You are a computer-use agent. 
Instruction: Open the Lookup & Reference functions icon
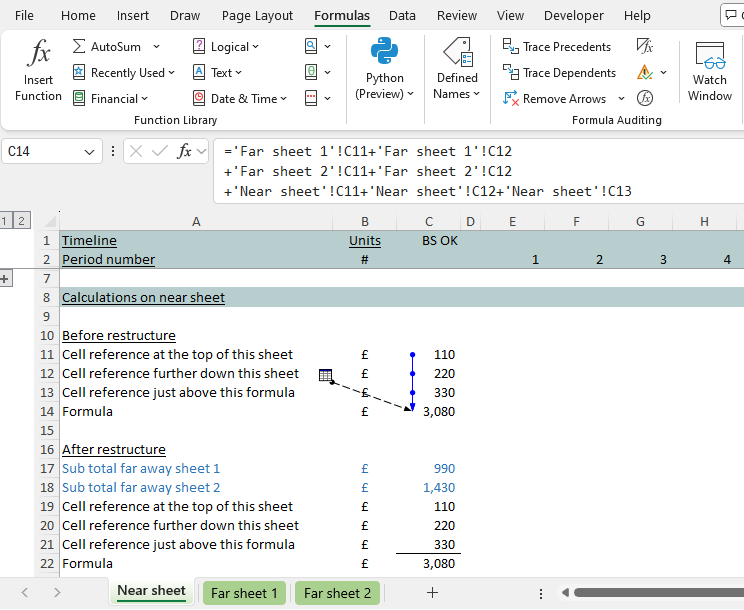[x=312, y=47]
